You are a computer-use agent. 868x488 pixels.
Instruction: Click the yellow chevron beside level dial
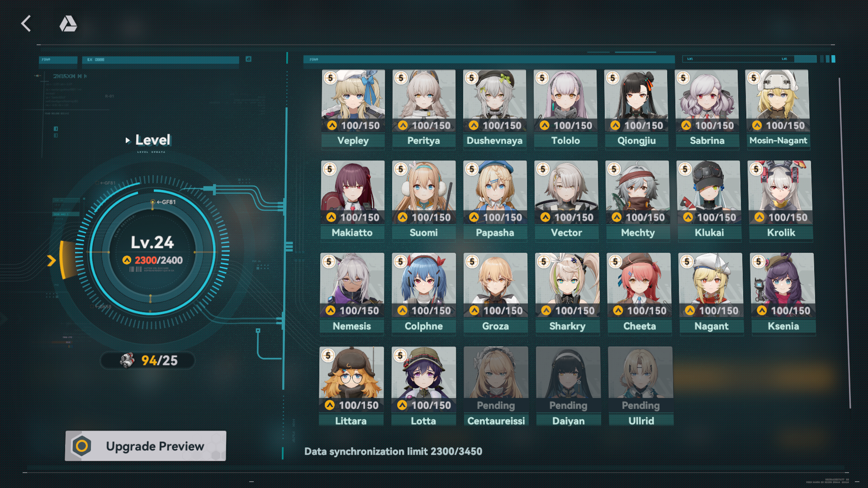[52, 261]
